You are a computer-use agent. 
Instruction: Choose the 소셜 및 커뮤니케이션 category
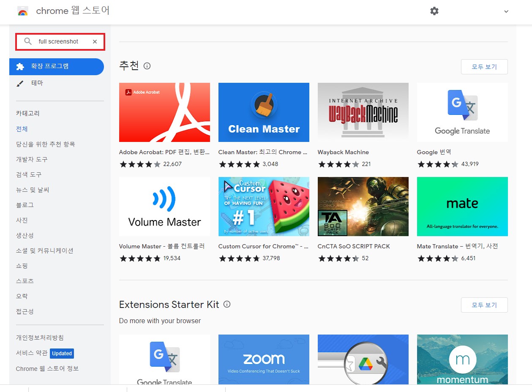(x=45, y=250)
